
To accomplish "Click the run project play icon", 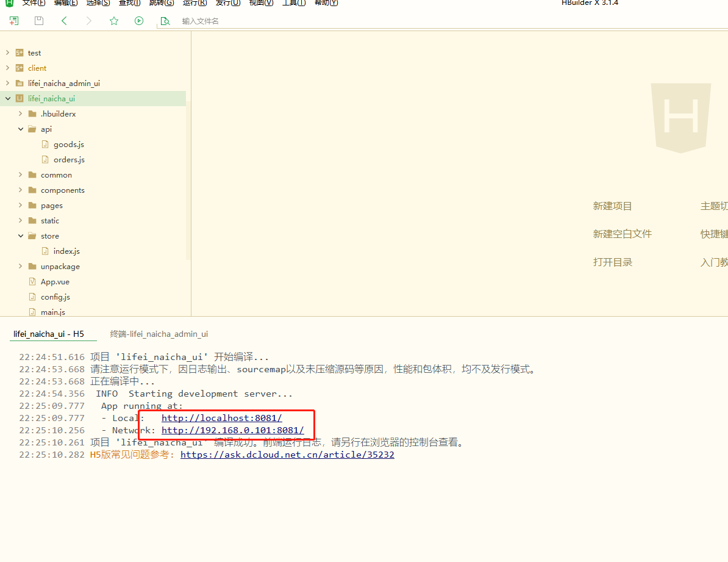I will (x=138, y=20).
